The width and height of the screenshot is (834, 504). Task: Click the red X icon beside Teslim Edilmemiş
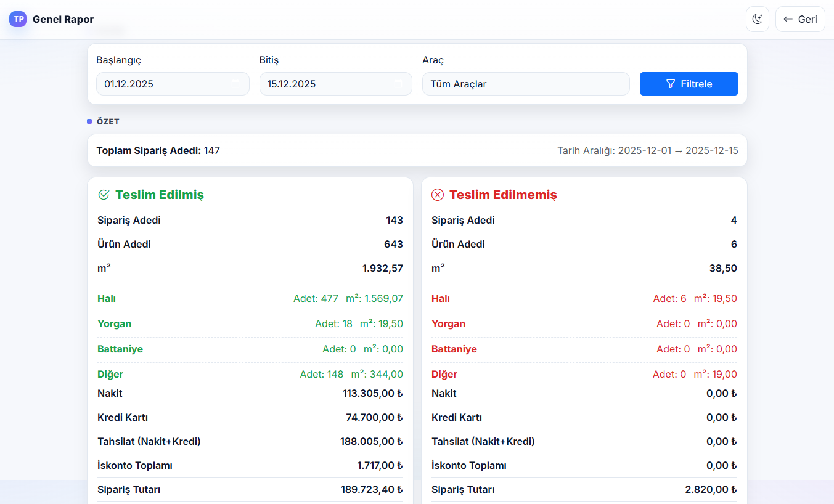point(437,195)
